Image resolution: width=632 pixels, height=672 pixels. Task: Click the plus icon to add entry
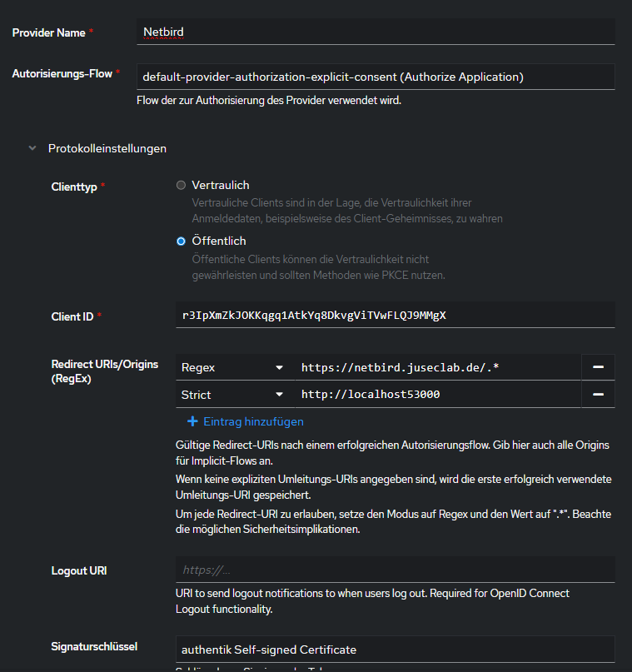(x=192, y=422)
